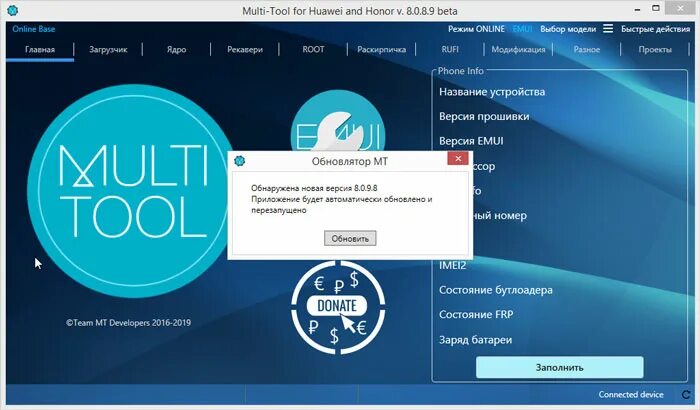This screenshot has width=700, height=410.
Task: Switch to the RUFI tab
Action: click(450, 50)
